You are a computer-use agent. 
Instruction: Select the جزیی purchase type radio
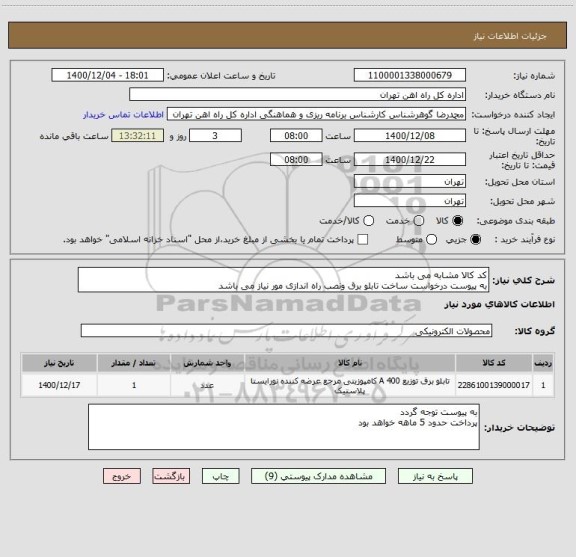coord(476,240)
